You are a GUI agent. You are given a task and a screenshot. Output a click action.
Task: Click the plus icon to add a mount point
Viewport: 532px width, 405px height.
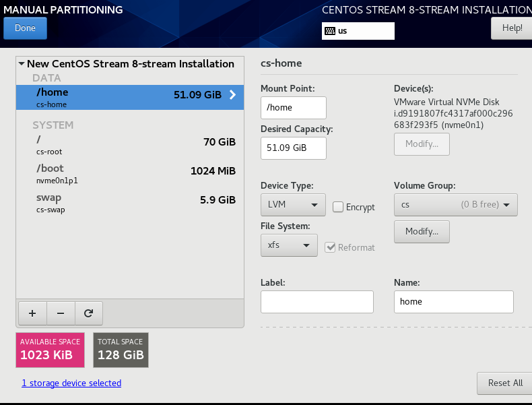tap(32, 313)
